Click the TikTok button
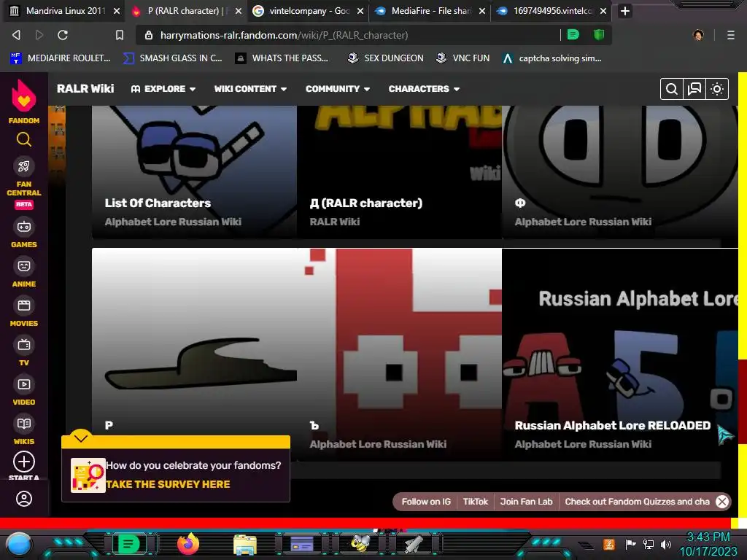 (x=476, y=502)
